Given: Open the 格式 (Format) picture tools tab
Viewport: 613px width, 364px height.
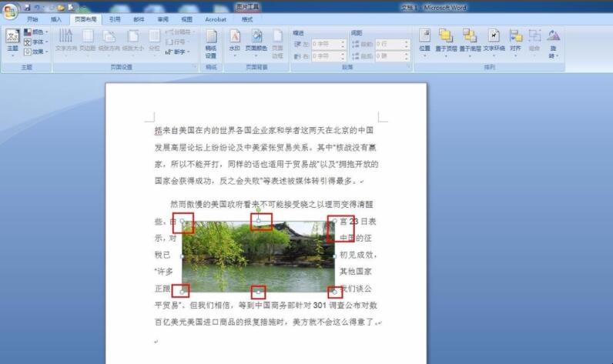Looking at the screenshot, I should 246,18.
